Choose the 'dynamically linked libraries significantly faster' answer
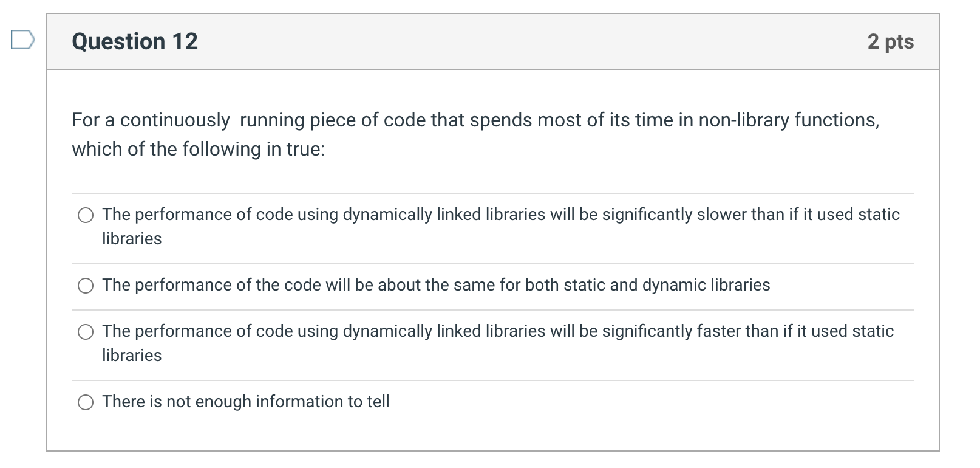 [86, 332]
